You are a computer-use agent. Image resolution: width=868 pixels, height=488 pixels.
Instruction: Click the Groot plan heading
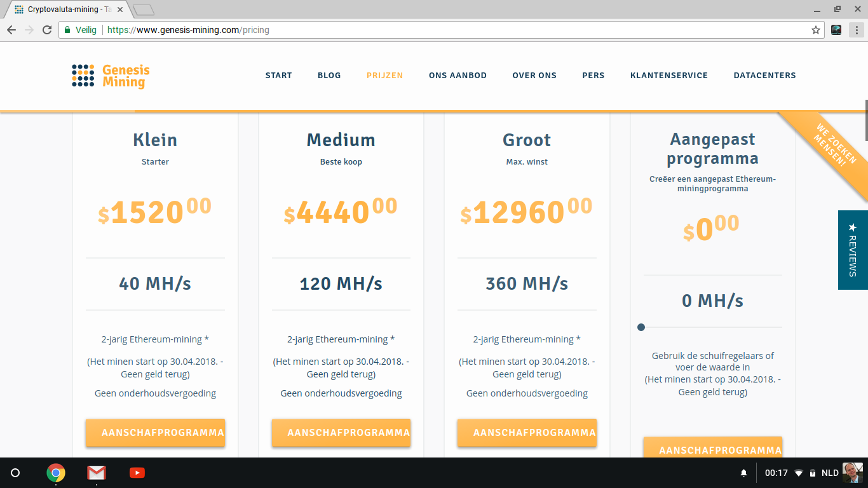(527, 140)
